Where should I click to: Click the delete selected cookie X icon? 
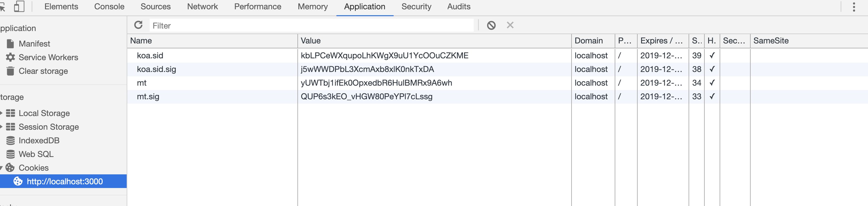510,25
